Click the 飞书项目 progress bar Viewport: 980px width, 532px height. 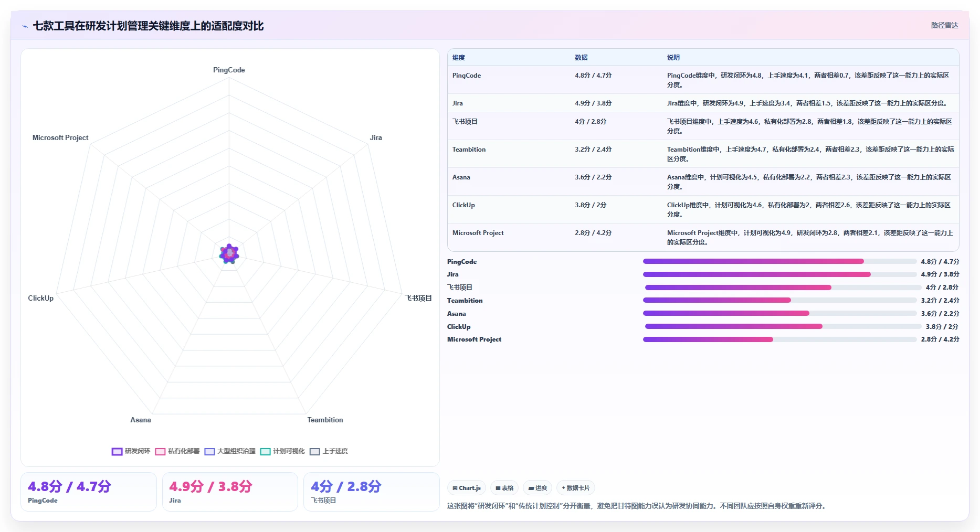click(783, 288)
